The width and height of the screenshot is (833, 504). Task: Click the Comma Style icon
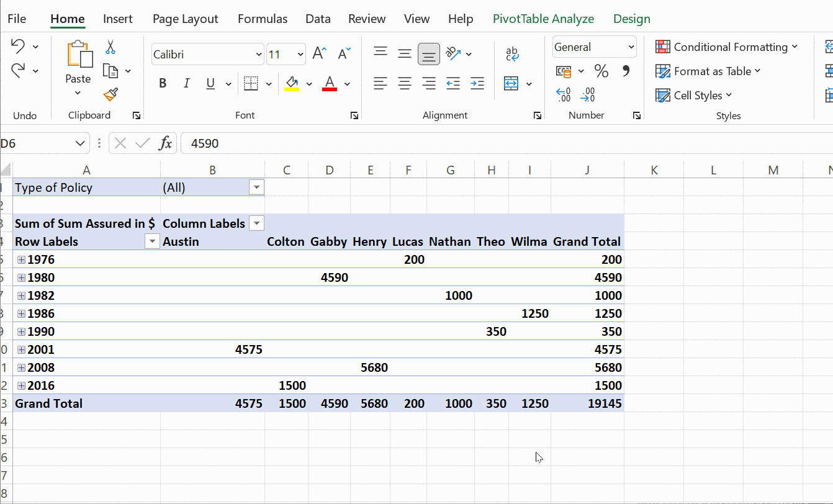coord(626,71)
